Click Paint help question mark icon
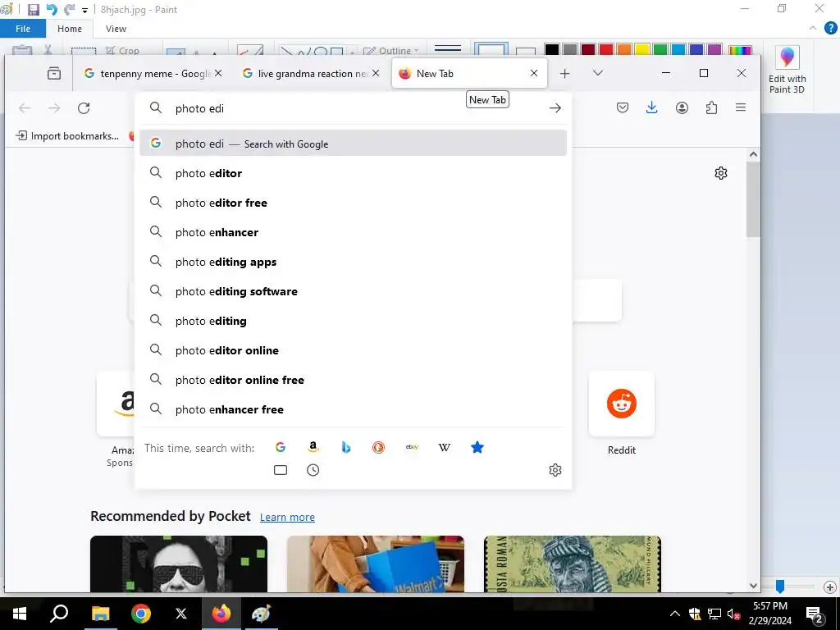This screenshot has height=630, width=840. [x=830, y=29]
